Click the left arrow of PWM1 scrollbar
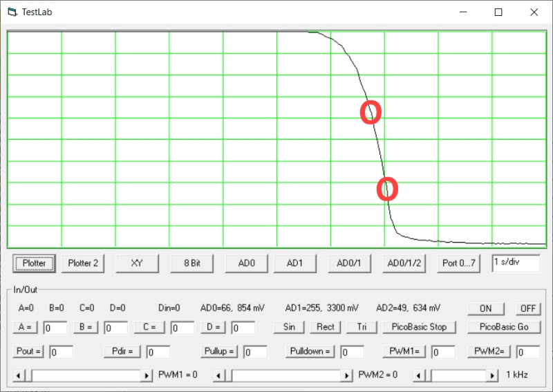Image resolution: width=553 pixels, height=392 pixels. [x=18, y=375]
